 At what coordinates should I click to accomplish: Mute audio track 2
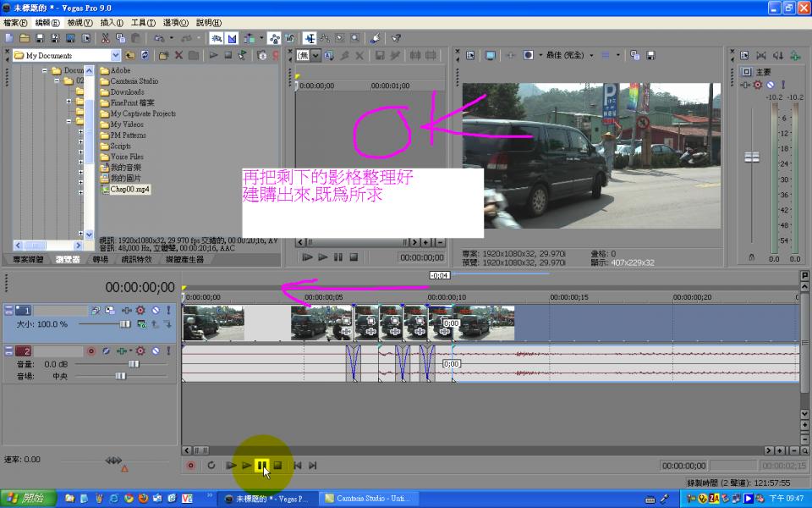tap(155, 351)
